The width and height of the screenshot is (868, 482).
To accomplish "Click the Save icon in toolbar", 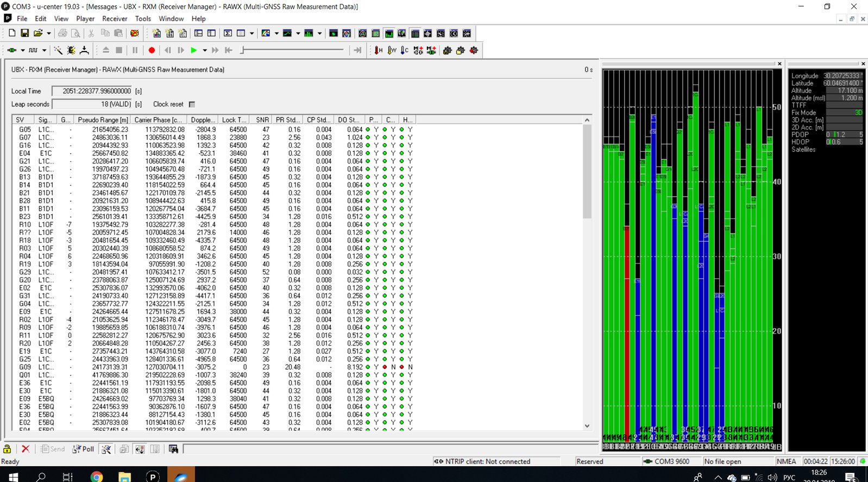I will [24, 33].
